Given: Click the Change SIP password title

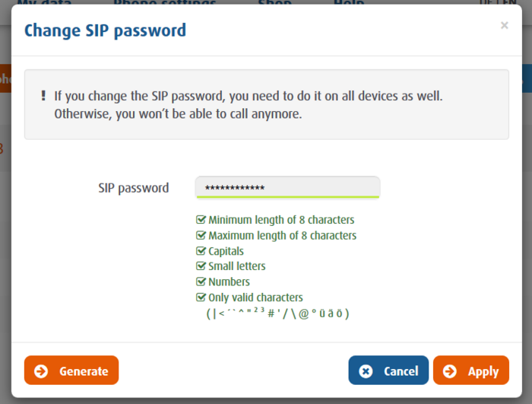Looking at the screenshot, I should point(105,31).
